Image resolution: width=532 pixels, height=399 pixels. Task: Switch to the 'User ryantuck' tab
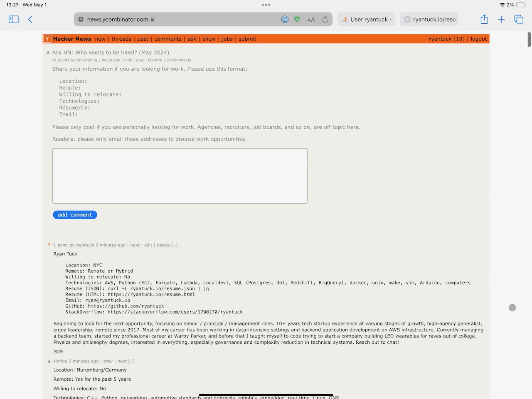[367, 19]
